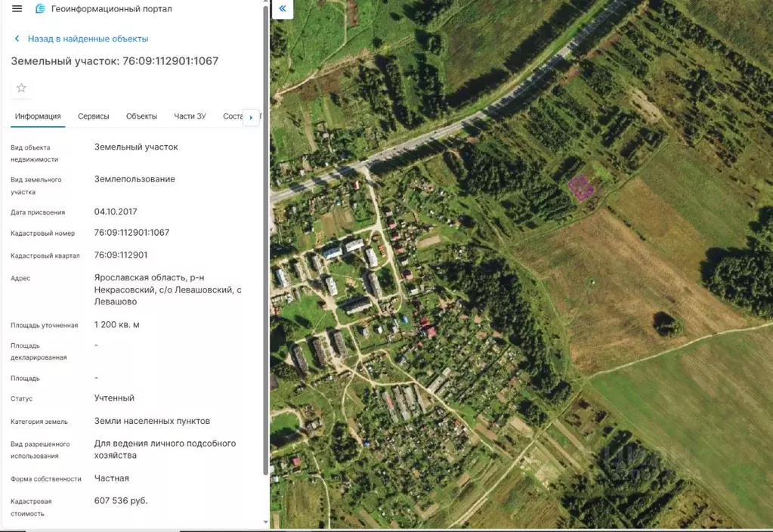Image resolution: width=773 pixels, height=532 pixels.
Task: Click the label Вид разрешенного использования
Action: click(x=40, y=450)
